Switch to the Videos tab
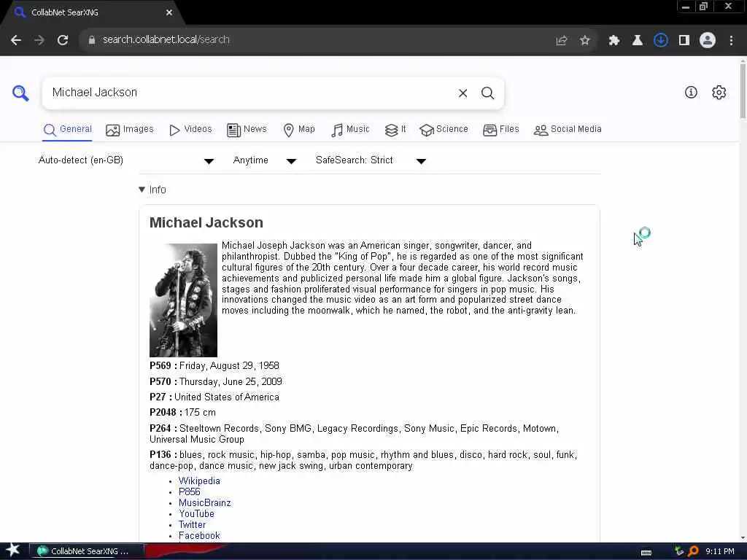The image size is (747, 560). 190,130
